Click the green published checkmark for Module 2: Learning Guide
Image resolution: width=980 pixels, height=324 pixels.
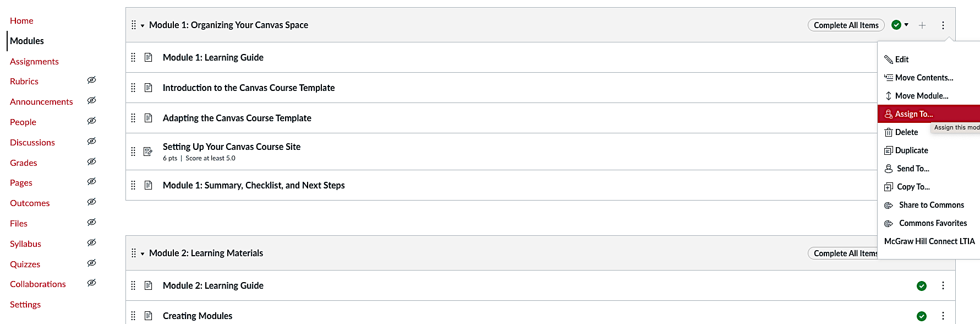pos(922,285)
